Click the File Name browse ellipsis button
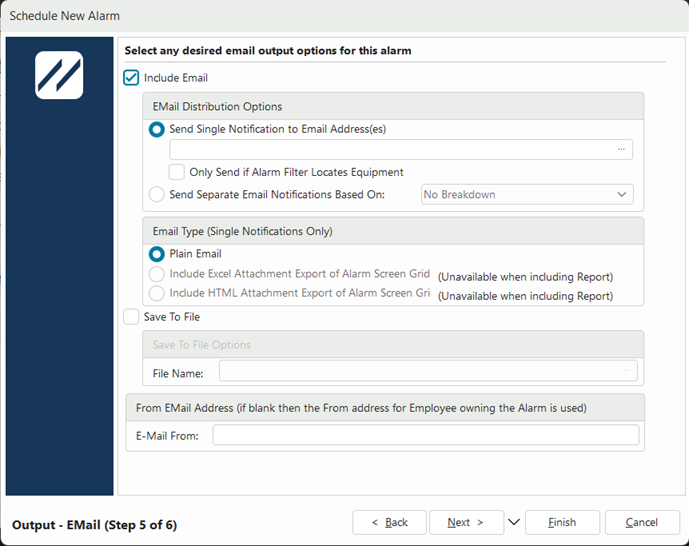This screenshot has width=689, height=546. click(x=626, y=371)
